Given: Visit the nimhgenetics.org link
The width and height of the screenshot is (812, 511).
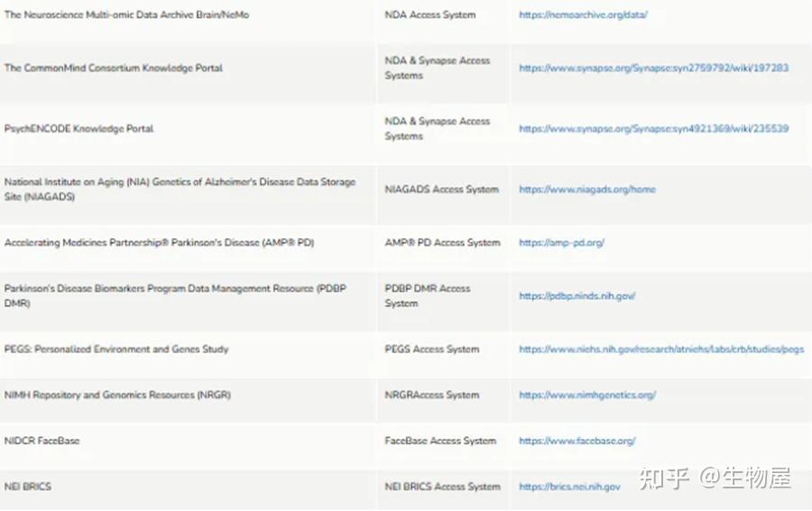Looking at the screenshot, I should 587,395.
